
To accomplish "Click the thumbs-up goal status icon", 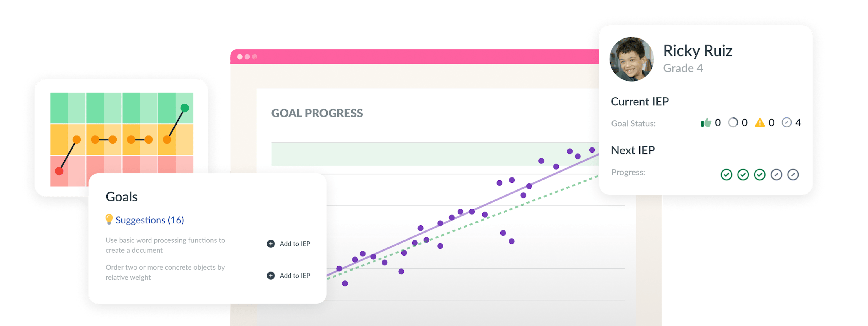I will pyautogui.click(x=706, y=122).
